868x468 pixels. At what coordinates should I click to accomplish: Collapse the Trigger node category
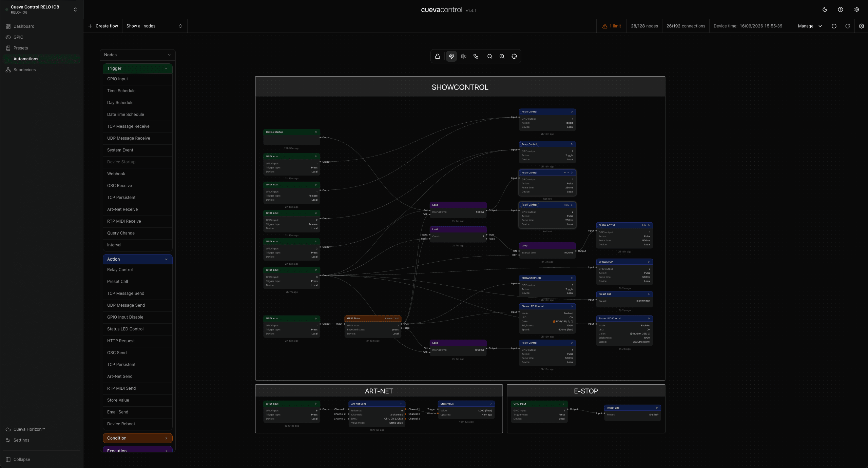(138, 68)
